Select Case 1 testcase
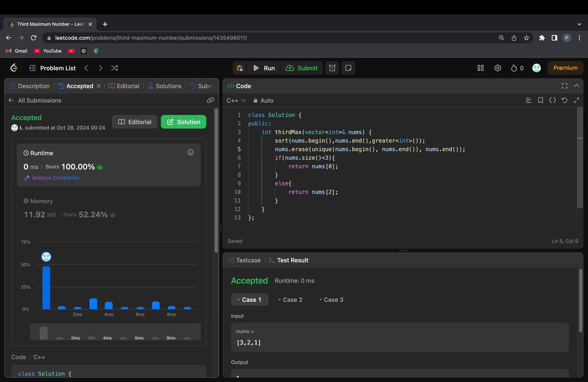Viewport: 588px width, 382px height. point(249,300)
